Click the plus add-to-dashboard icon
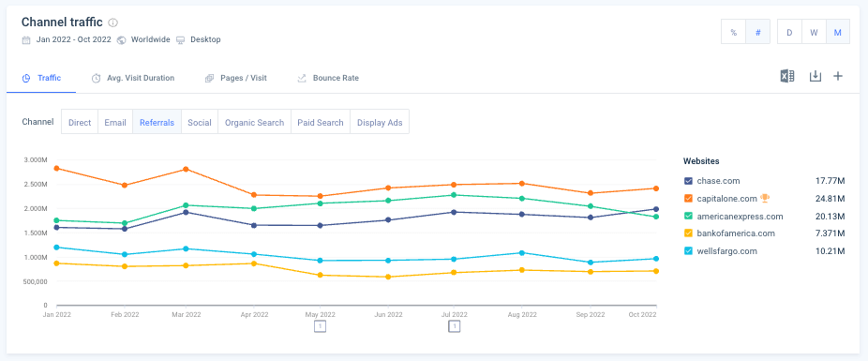The height and width of the screenshot is (361, 868). [x=838, y=76]
